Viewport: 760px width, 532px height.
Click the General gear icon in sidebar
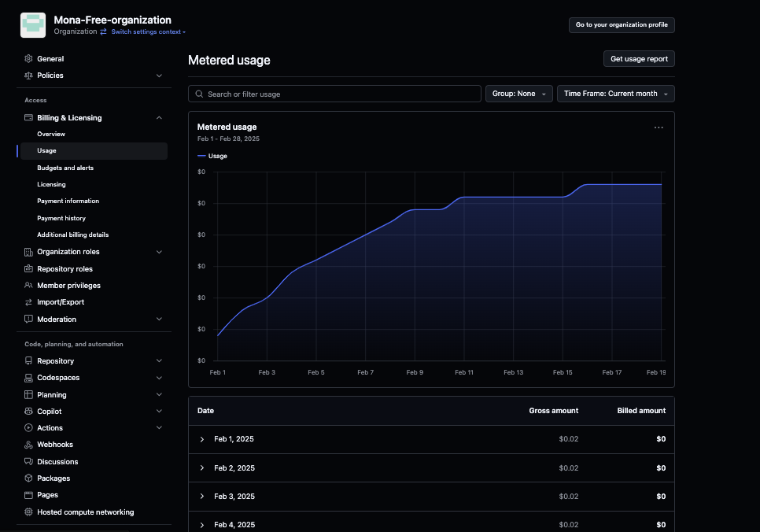tap(28, 59)
